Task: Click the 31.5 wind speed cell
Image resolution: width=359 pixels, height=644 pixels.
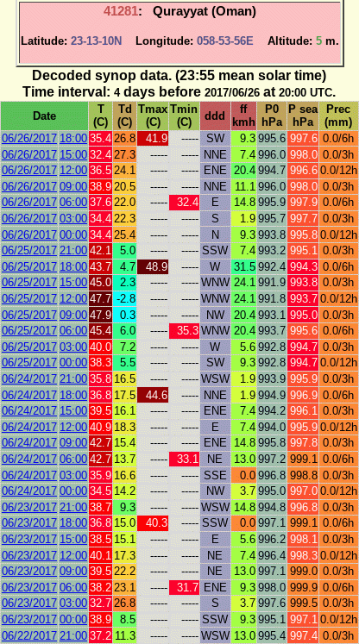Action: pos(244,266)
